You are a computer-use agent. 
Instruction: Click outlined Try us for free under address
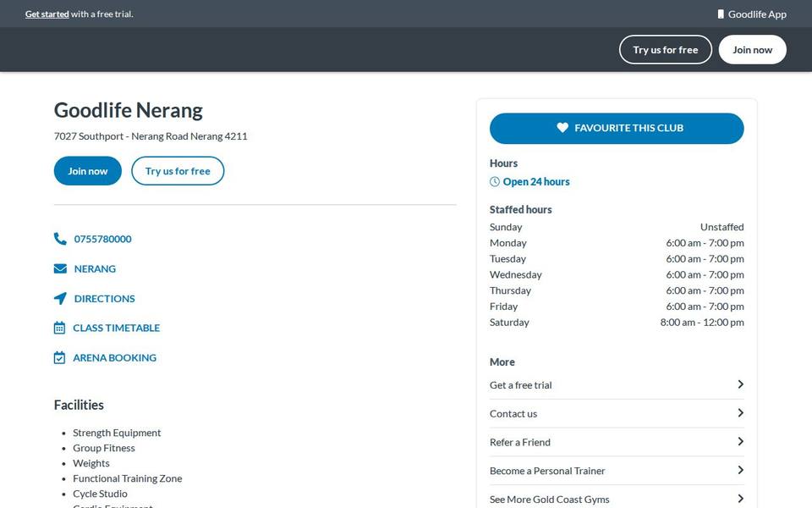(x=178, y=171)
